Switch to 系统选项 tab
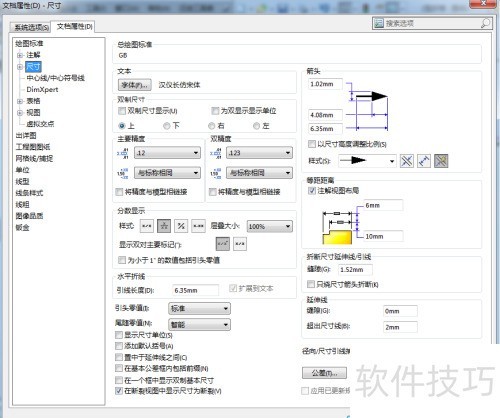This screenshot has height=418, width=500. pyautogui.click(x=31, y=27)
